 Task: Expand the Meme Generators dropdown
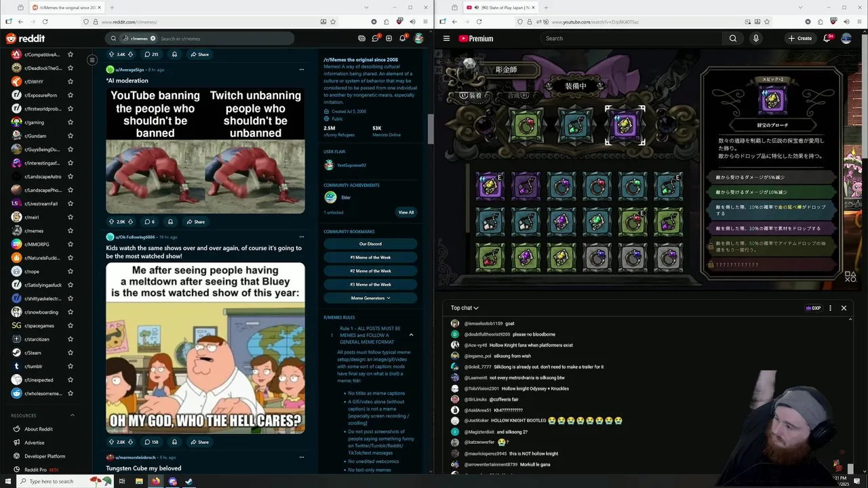click(370, 298)
